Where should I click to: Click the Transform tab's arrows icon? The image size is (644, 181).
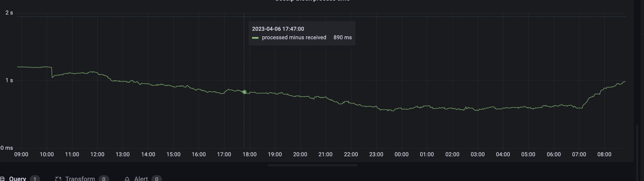pos(58,179)
